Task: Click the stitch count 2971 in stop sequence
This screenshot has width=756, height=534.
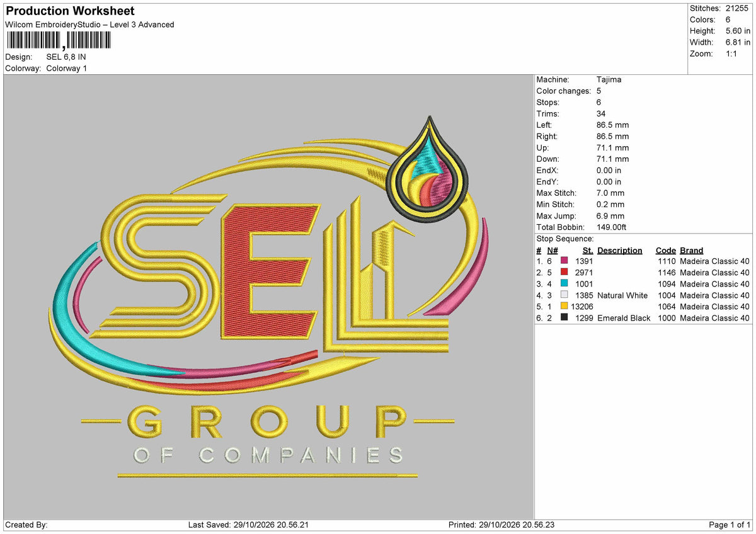Action: [x=585, y=273]
